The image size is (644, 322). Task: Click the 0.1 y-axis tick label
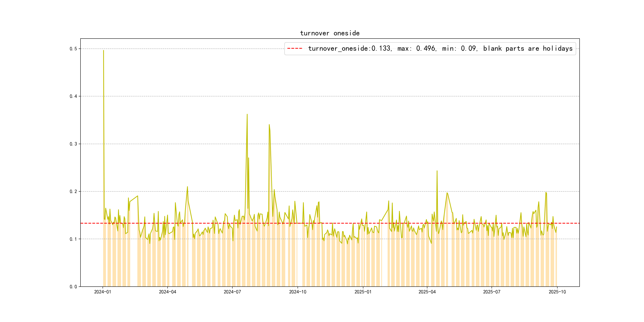click(73, 239)
